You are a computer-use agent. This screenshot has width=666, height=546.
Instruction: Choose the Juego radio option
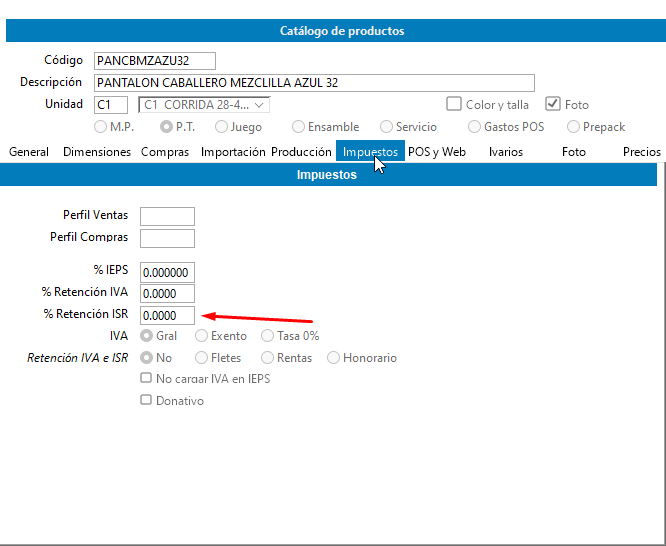coord(221,127)
